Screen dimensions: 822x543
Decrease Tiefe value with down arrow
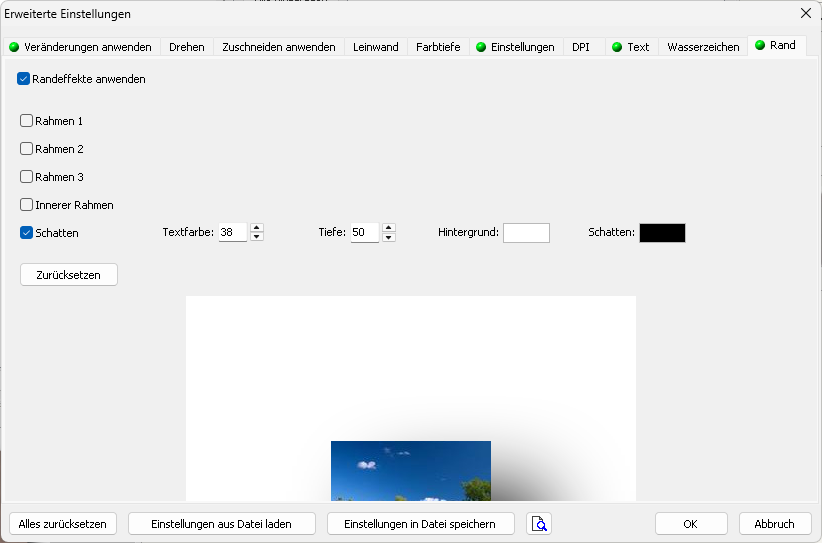389,237
